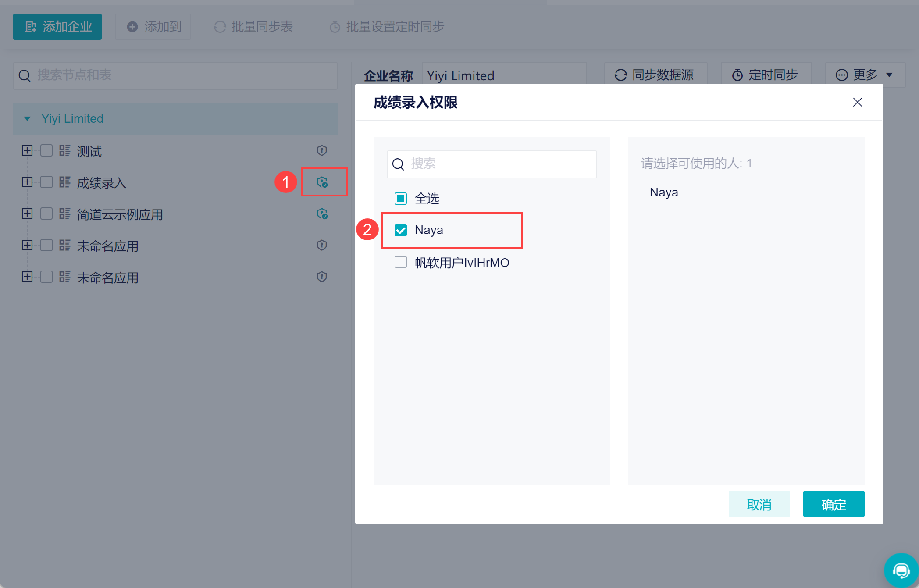The image size is (919, 588).
Task: Cancel the dialog with 取消
Action: tap(759, 504)
